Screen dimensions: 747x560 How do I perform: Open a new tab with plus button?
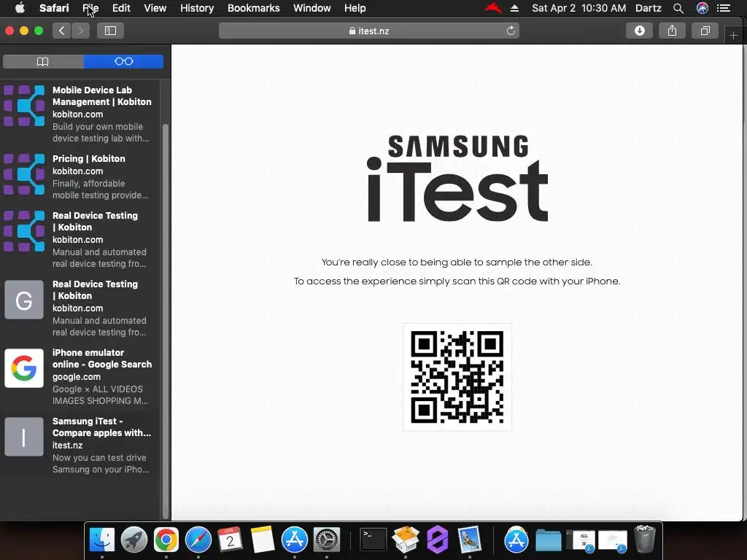[x=733, y=35]
